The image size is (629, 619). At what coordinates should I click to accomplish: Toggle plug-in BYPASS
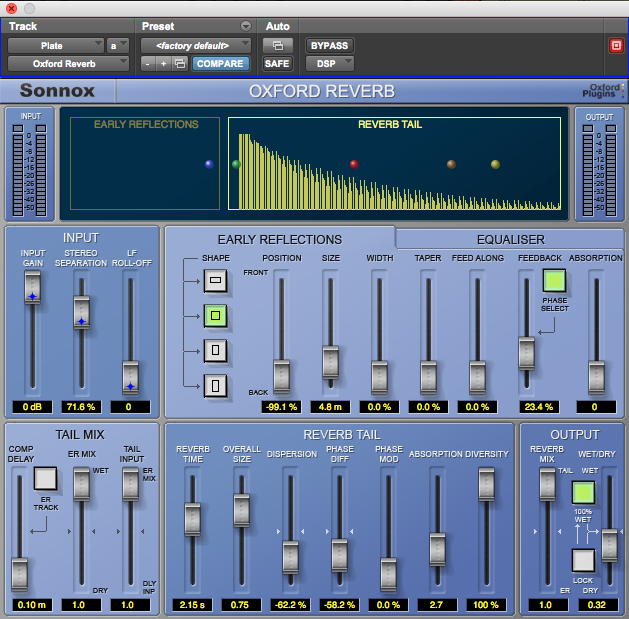coord(329,45)
